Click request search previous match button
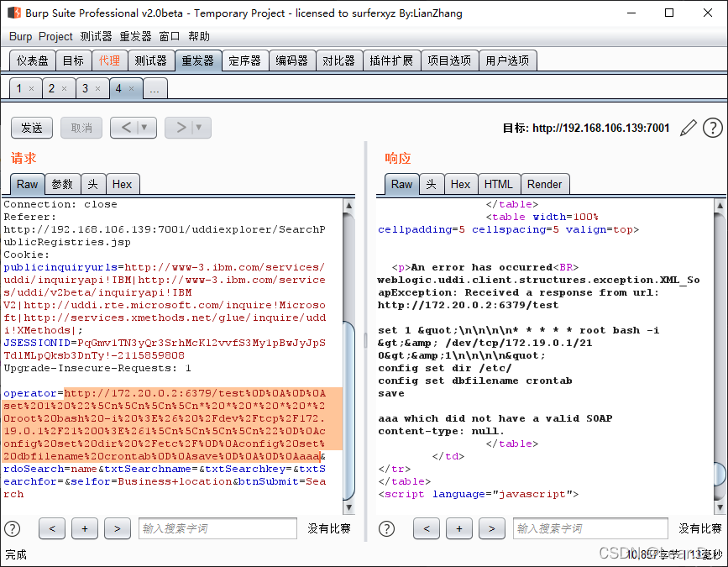Screen dimensions: 728x567 click(52, 528)
